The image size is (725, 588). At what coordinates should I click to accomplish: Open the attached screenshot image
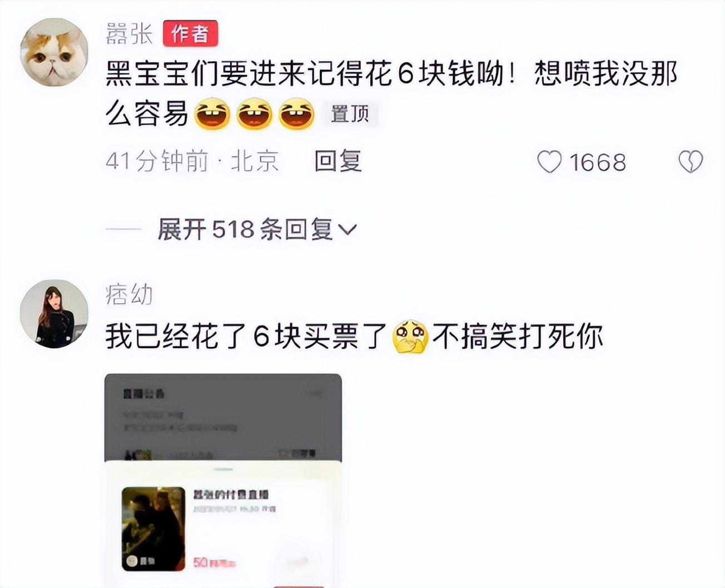click(223, 480)
